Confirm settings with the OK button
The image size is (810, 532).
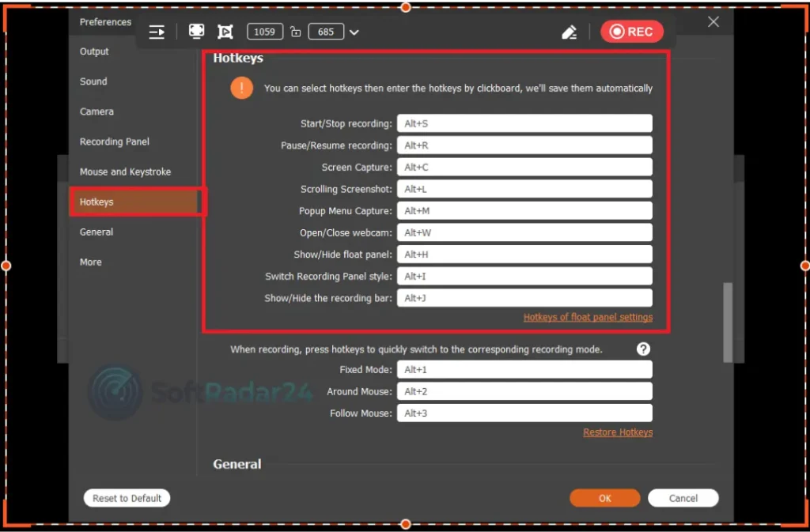click(x=604, y=498)
